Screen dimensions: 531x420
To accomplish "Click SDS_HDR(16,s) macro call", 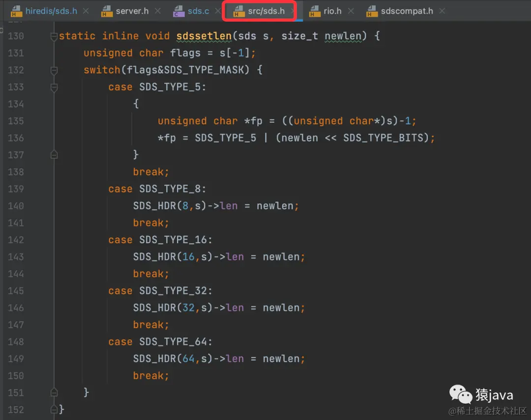I will pos(173,257).
